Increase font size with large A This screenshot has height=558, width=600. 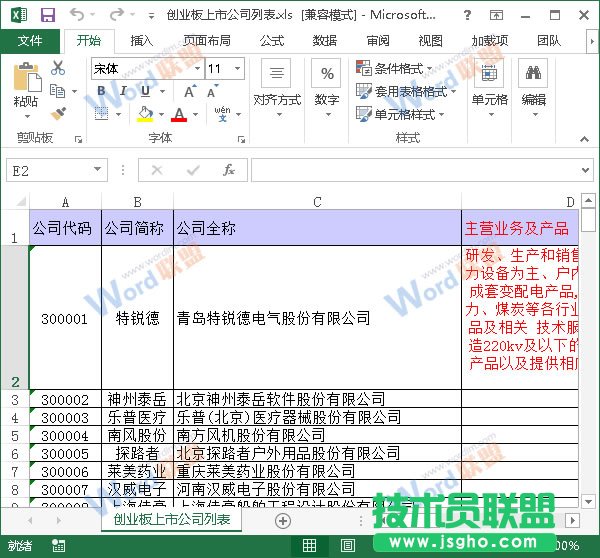(190, 92)
